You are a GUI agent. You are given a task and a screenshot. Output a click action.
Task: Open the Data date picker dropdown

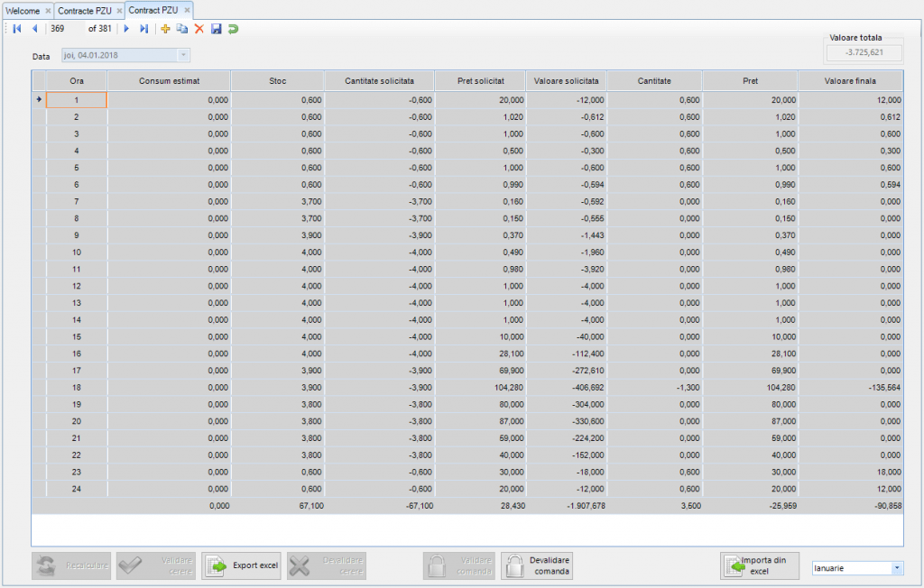183,55
